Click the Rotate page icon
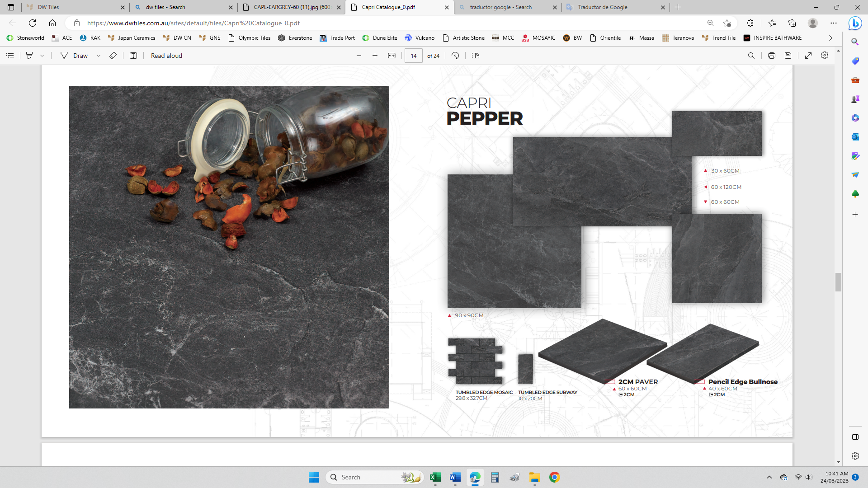The width and height of the screenshot is (868, 488). 455,56
